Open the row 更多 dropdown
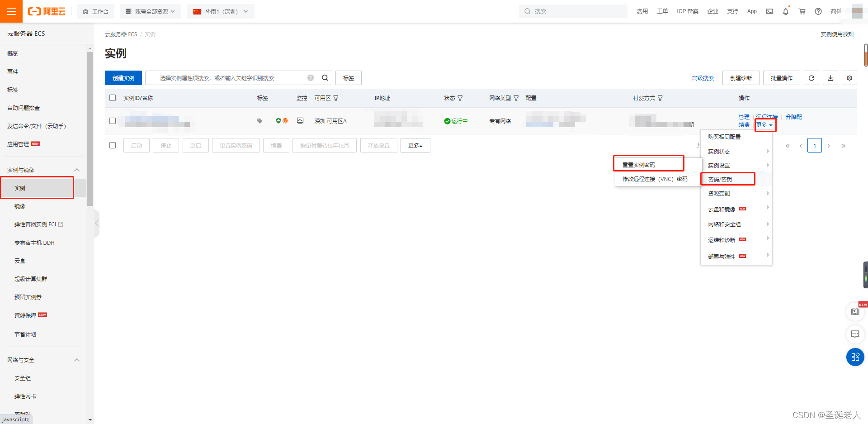 click(765, 125)
